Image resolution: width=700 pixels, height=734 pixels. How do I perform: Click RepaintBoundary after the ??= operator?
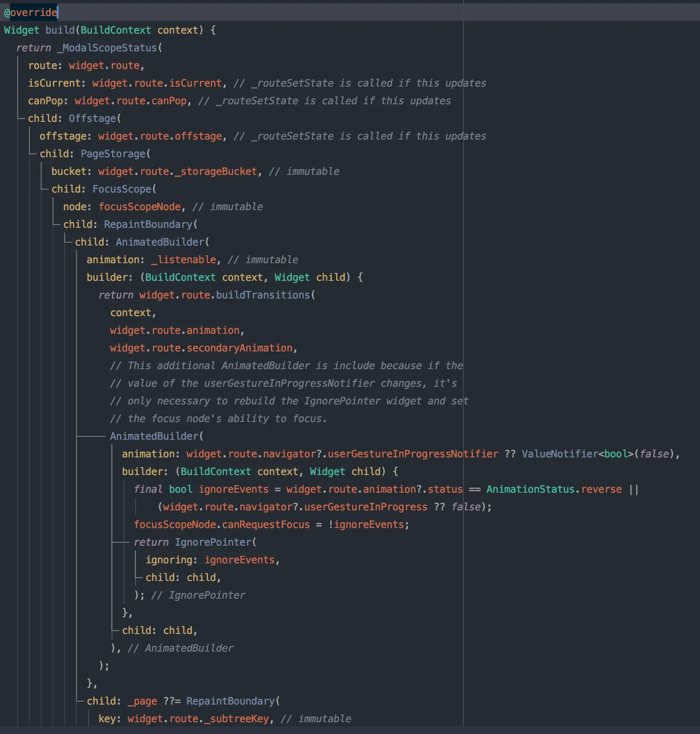point(231,701)
